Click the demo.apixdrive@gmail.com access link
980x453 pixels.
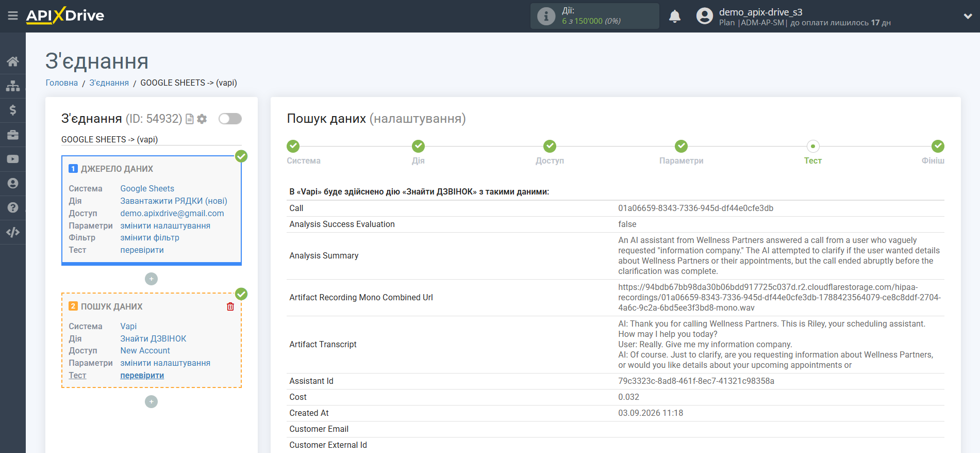tap(172, 213)
